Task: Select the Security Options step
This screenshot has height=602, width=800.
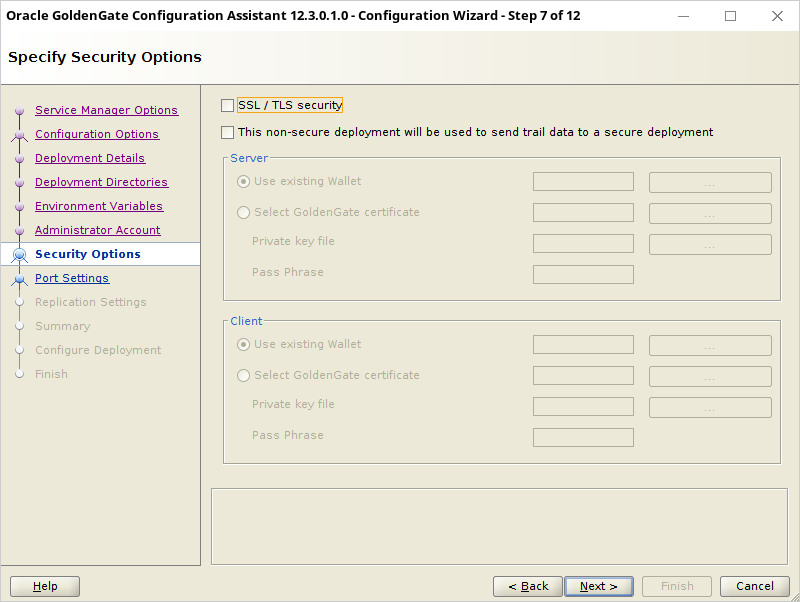Action: pyautogui.click(x=88, y=254)
